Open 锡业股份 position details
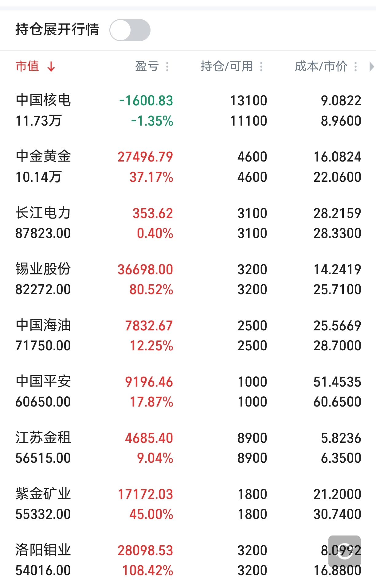The width and height of the screenshot is (376, 588). pos(43,269)
